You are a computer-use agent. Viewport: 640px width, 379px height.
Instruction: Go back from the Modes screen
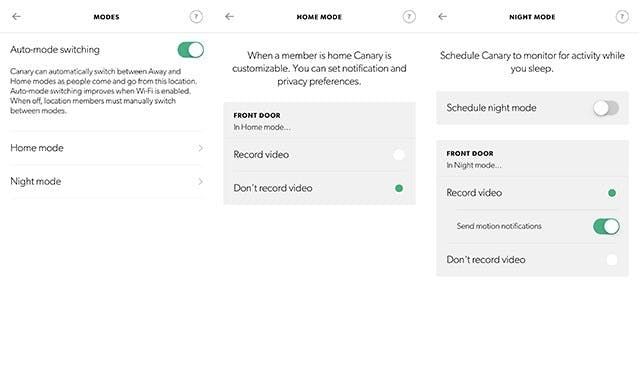pyautogui.click(x=16, y=16)
